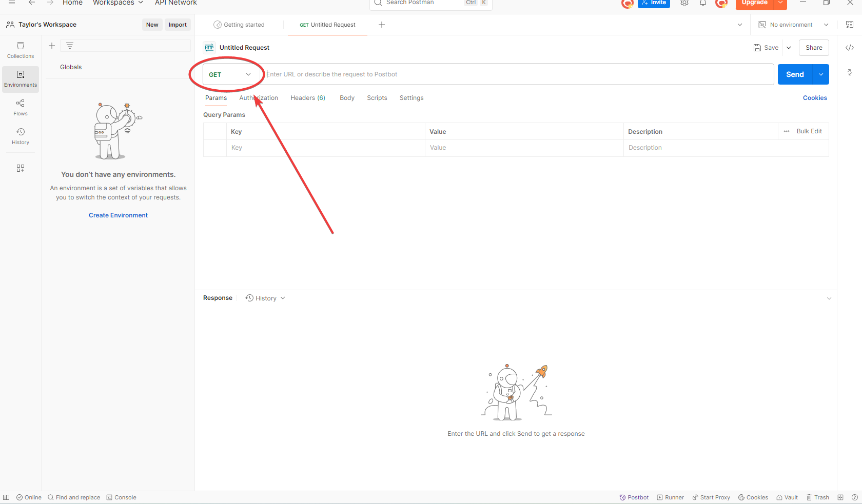
Task: Open the Environments sidebar panel
Action: [x=21, y=79]
